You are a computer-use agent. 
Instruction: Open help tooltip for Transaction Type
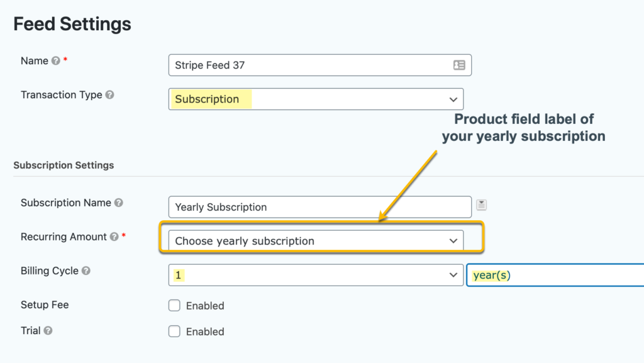109,95
